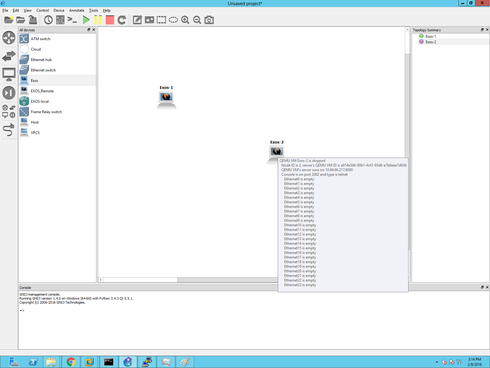Click the Take screenshot camera icon
This screenshot has width=490, height=368.
[209, 20]
